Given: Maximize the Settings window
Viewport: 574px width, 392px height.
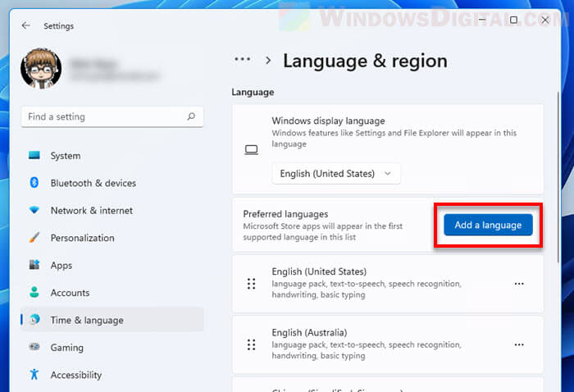Looking at the screenshot, I should pos(513,20).
